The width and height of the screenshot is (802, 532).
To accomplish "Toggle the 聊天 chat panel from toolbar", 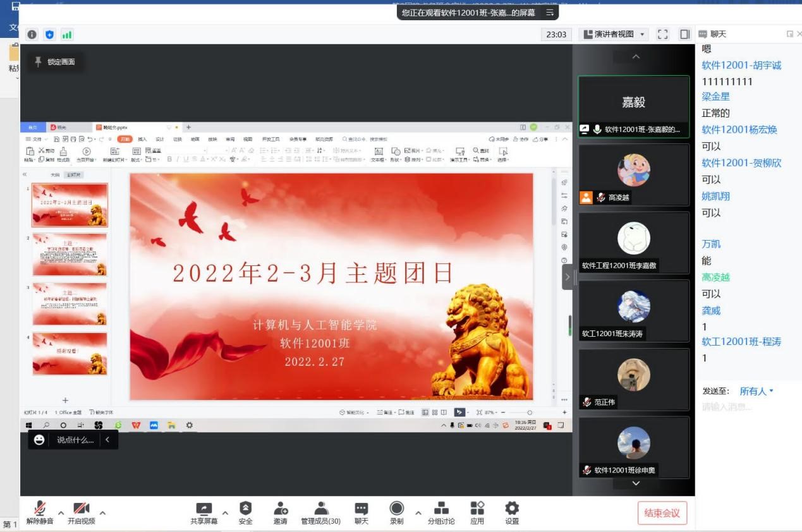I will click(362, 512).
